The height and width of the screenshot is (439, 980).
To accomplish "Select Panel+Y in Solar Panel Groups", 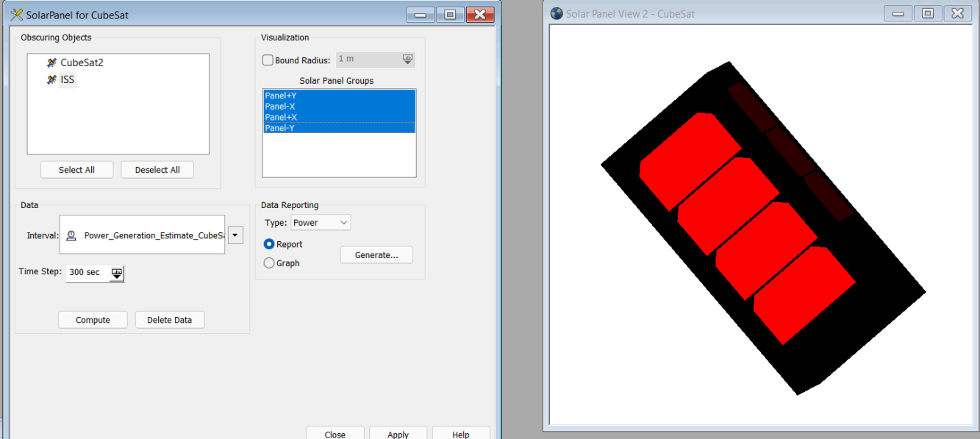I will point(339,96).
